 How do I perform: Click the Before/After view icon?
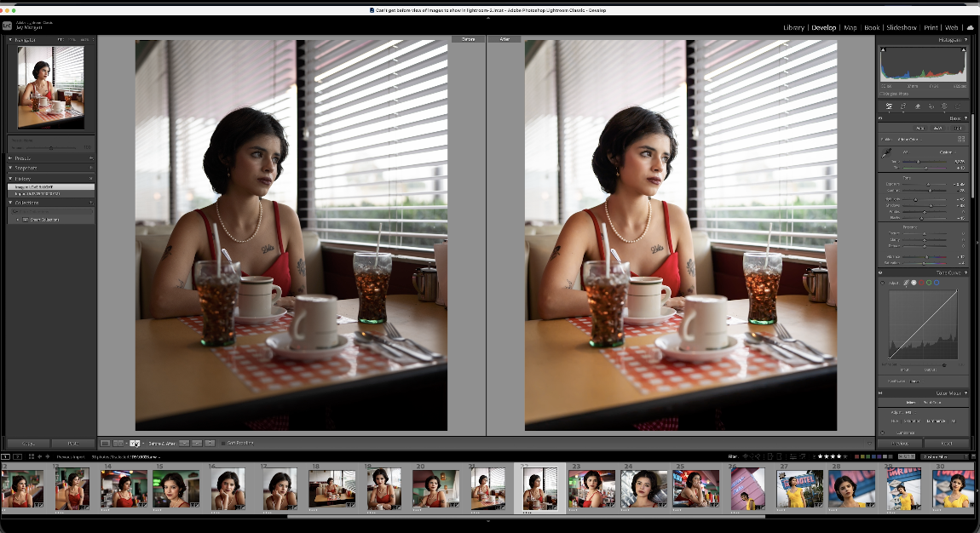click(134, 443)
